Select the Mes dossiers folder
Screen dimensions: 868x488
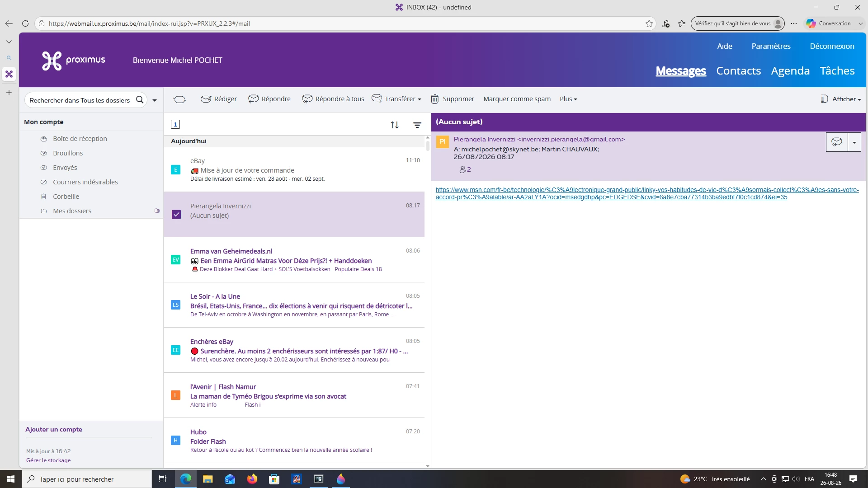click(x=72, y=211)
